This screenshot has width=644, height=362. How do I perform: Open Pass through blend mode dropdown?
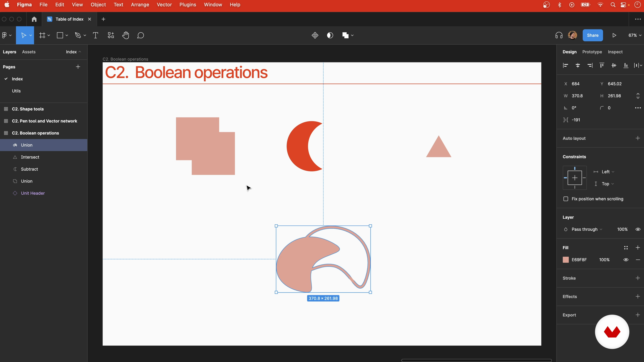tap(587, 229)
